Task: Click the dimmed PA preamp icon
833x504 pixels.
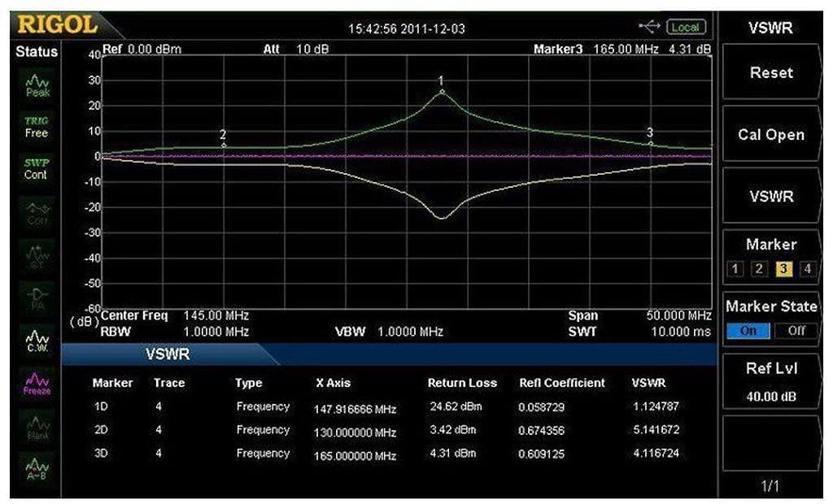Action: [x=37, y=298]
